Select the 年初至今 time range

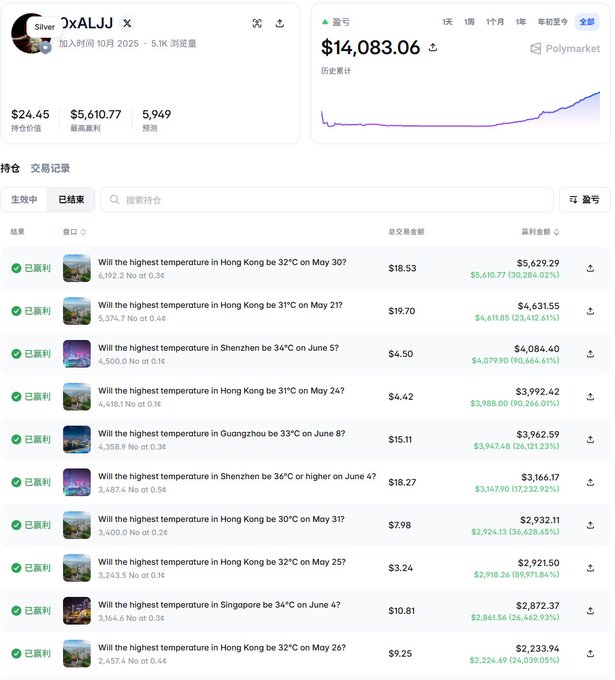tap(553, 22)
